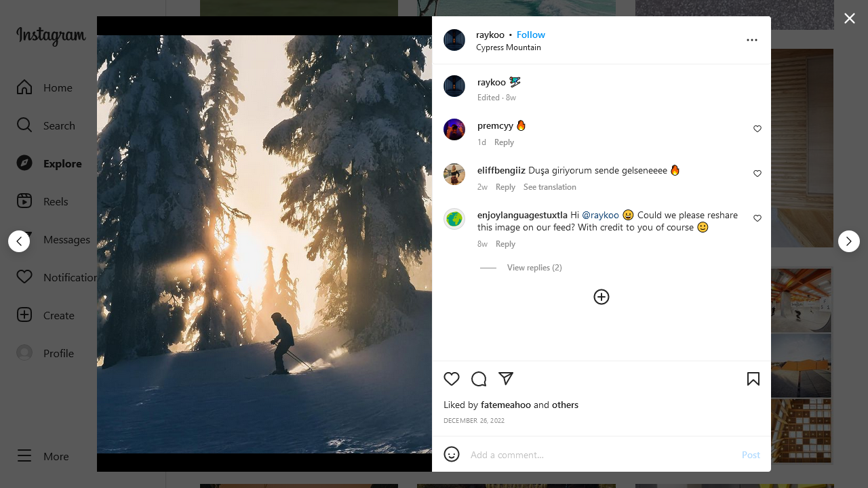
Task: Open raykoo avatar beside caption
Action: click(x=454, y=86)
